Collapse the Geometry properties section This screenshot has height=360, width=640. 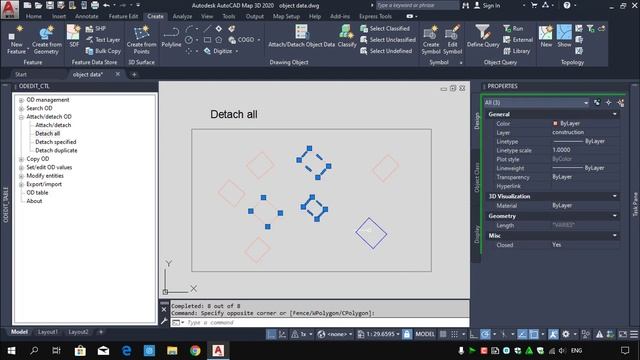tap(615, 216)
